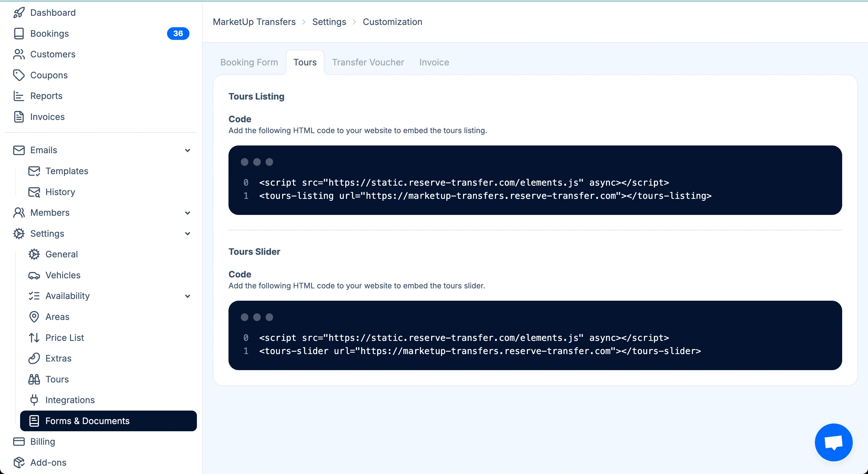Click the Settings breadcrumb link
The width and height of the screenshot is (868, 474).
pos(329,22)
